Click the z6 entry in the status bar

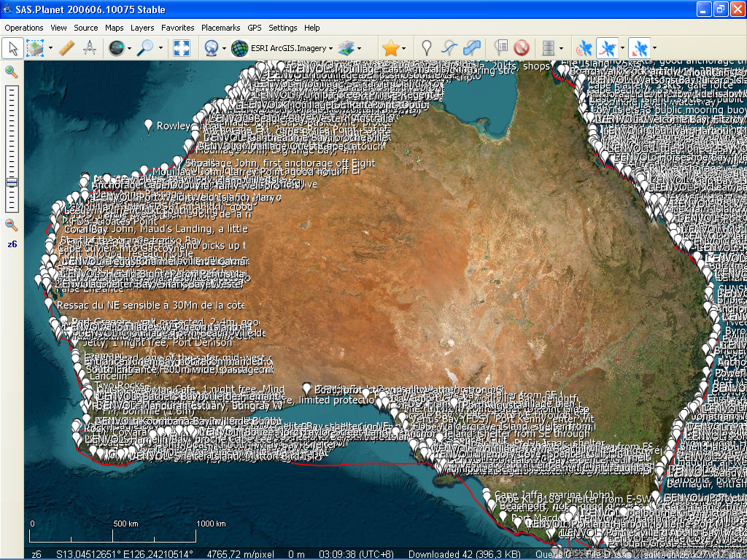tap(36, 554)
